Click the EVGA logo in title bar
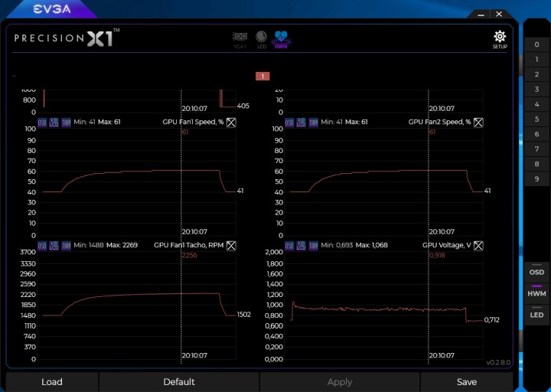This screenshot has width=551, height=392. (52, 9)
